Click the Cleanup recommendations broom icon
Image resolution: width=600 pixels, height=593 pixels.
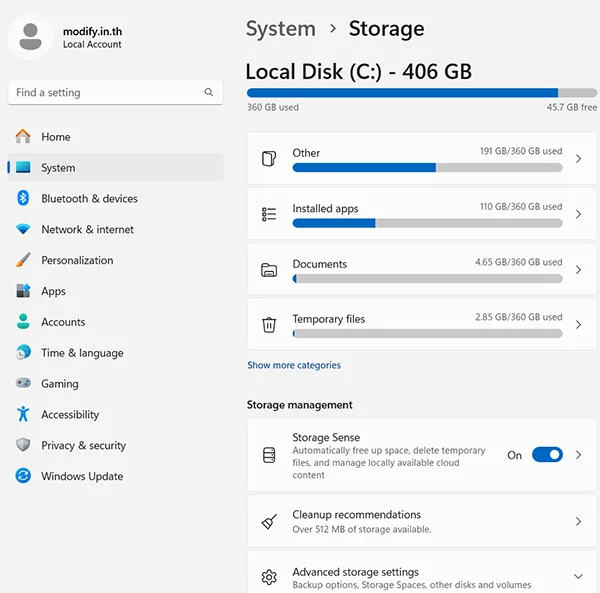pyautogui.click(x=269, y=521)
